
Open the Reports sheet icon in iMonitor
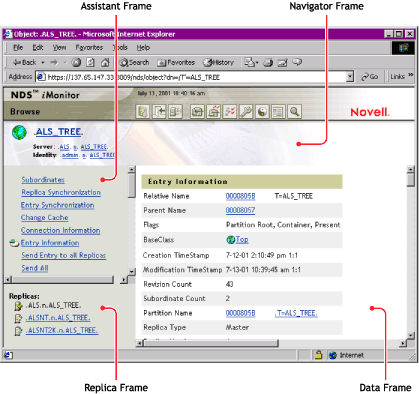tap(278, 112)
